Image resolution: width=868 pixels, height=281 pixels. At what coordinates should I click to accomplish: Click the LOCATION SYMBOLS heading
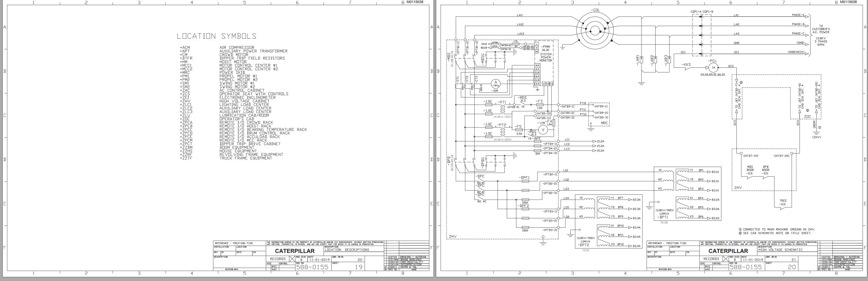[216, 36]
